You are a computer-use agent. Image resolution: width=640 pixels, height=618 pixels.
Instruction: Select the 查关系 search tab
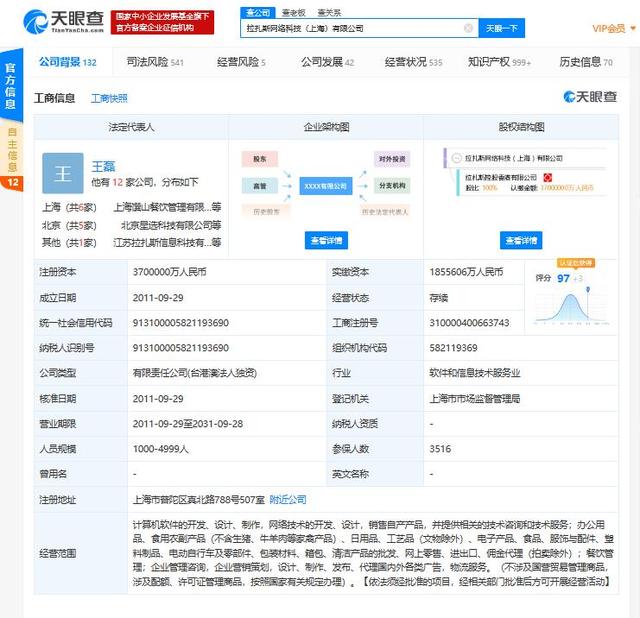[329, 13]
